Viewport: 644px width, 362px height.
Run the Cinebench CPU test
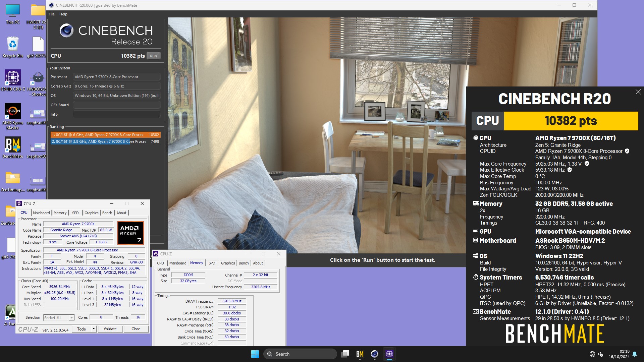coord(154,56)
